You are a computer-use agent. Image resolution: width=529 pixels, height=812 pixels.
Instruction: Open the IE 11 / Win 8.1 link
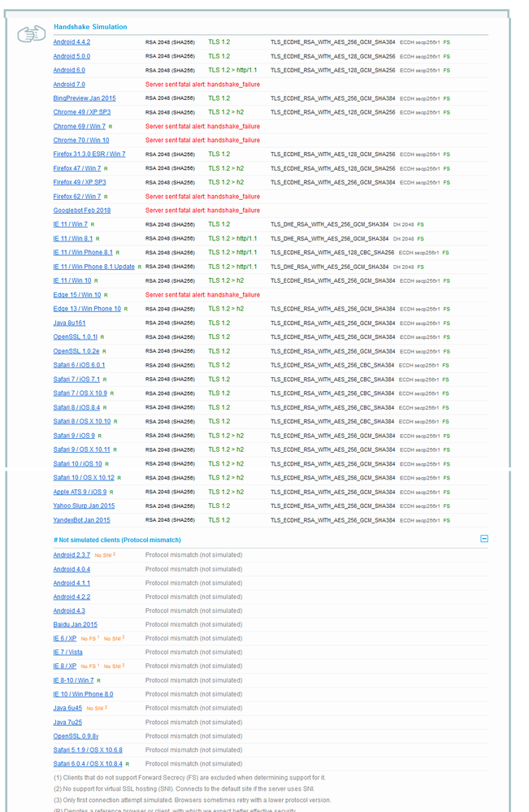pos(73,239)
